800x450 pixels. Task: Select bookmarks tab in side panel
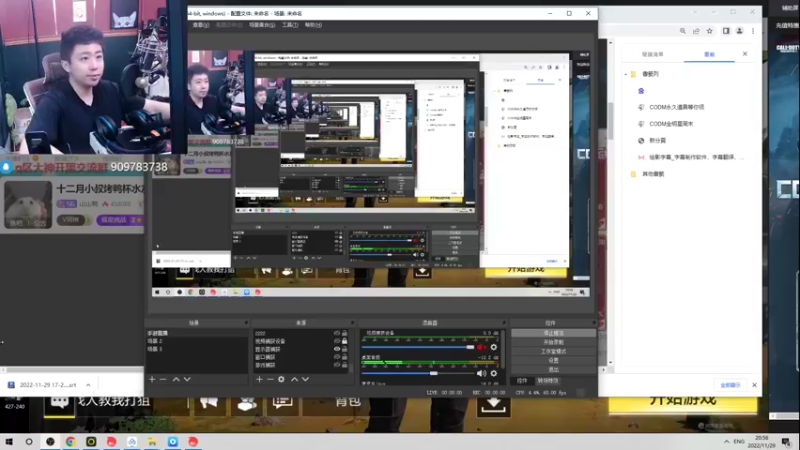tap(709, 54)
